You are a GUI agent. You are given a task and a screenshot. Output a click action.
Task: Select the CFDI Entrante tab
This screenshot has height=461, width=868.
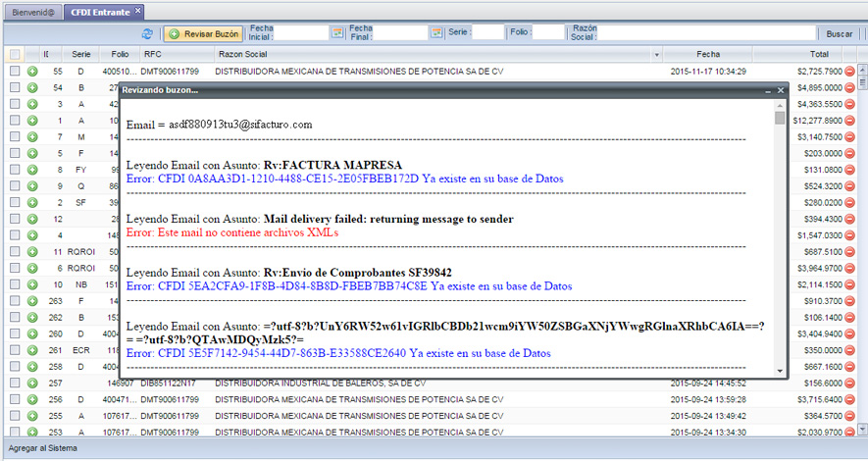(100, 12)
